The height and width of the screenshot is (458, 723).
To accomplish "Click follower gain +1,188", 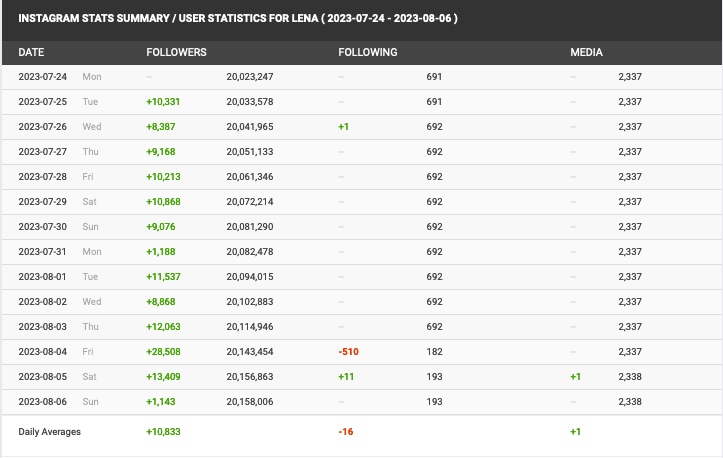I will 161,251.
